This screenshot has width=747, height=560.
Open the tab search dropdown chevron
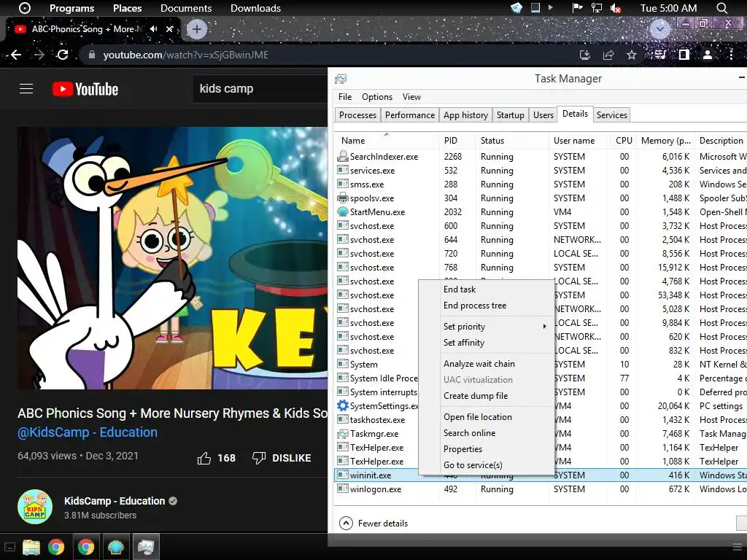pyautogui.click(x=659, y=29)
